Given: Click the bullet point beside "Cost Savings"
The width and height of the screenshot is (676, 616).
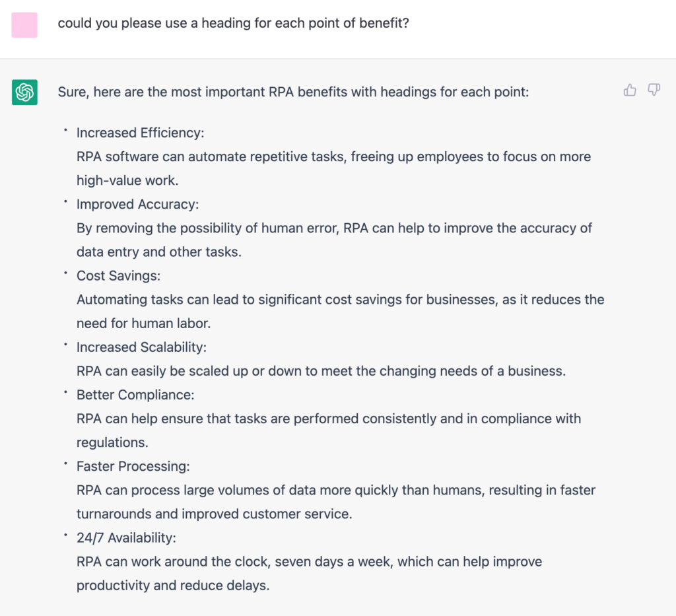Looking at the screenshot, I should click(66, 273).
